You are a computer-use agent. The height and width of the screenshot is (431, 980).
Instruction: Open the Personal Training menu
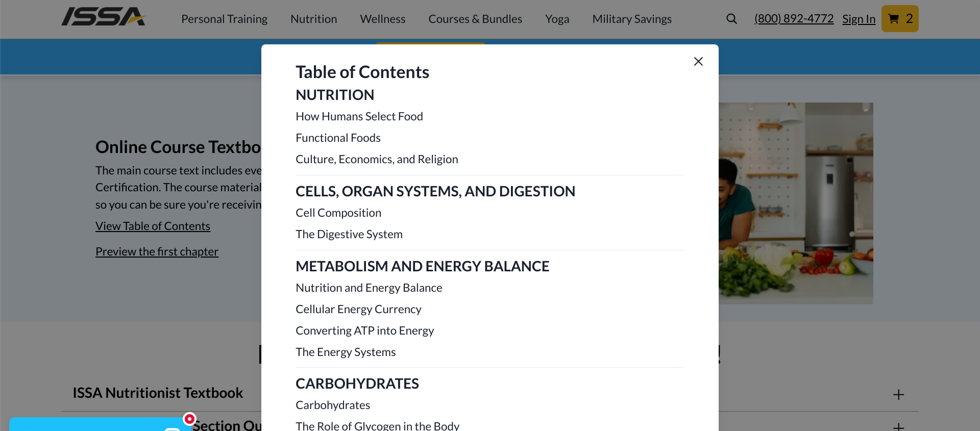point(224,19)
